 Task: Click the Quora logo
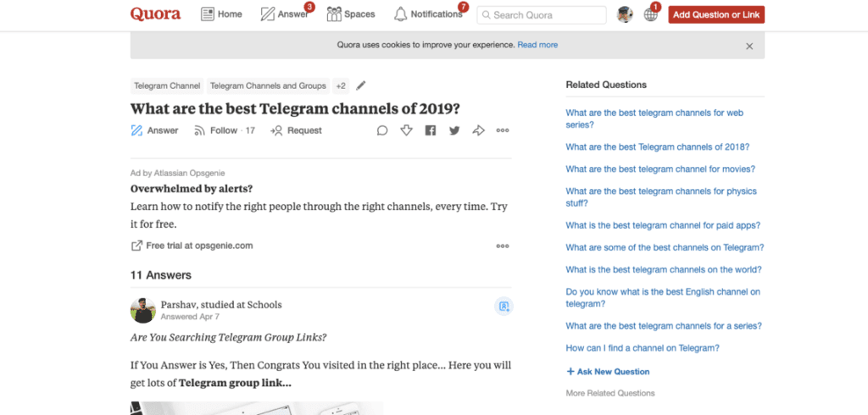click(x=155, y=14)
